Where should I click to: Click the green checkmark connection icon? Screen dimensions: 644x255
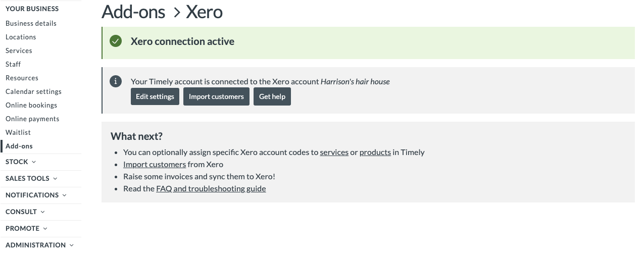(116, 41)
